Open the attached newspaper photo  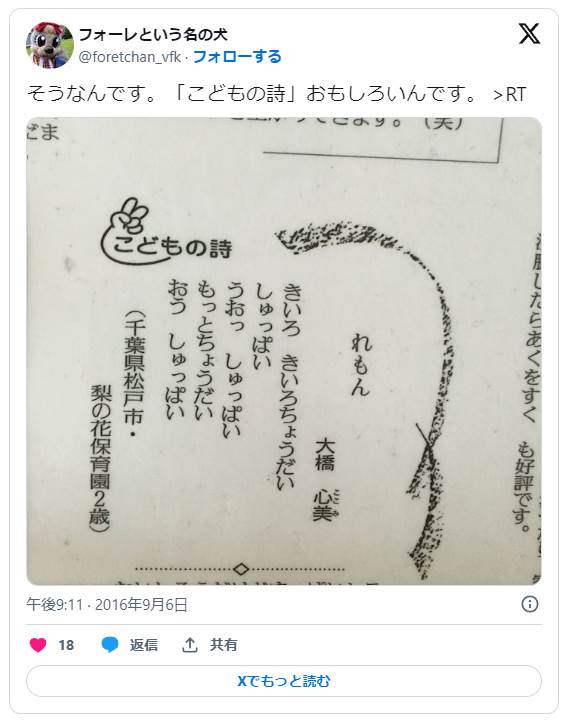284,351
